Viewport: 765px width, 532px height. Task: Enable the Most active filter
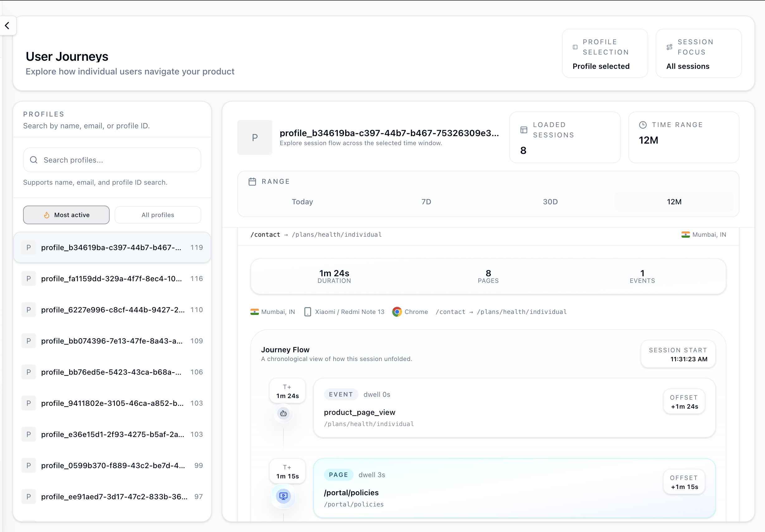[x=66, y=215]
